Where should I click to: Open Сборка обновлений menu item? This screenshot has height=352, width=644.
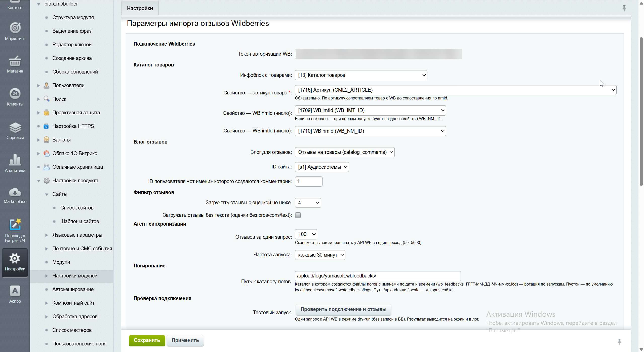click(75, 72)
